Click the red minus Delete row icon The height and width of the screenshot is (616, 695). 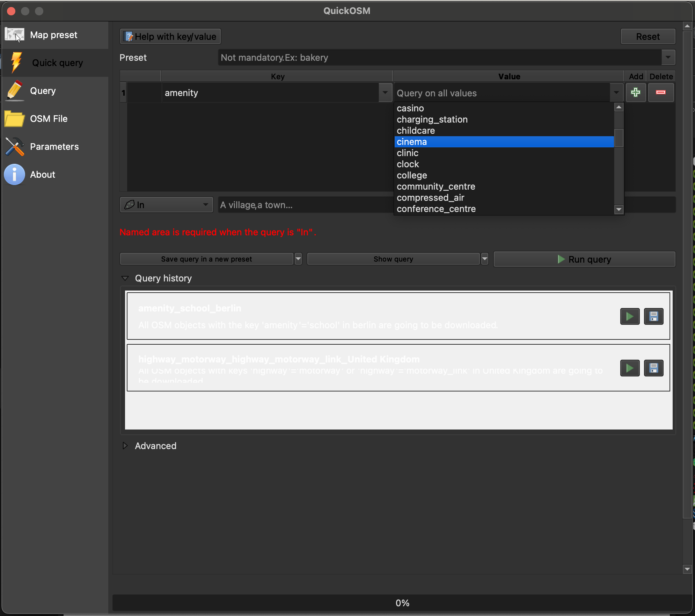coord(660,93)
